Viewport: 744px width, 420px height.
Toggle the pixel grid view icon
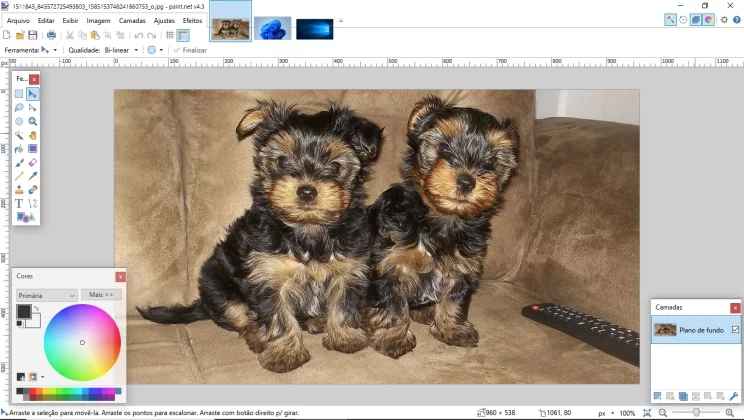click(x=169, y=35)
